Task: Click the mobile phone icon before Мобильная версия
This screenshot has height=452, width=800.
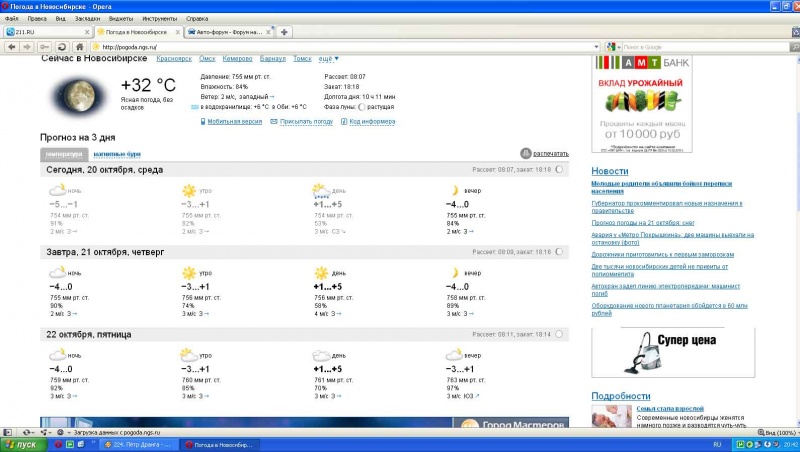Action: pos(203,121)
